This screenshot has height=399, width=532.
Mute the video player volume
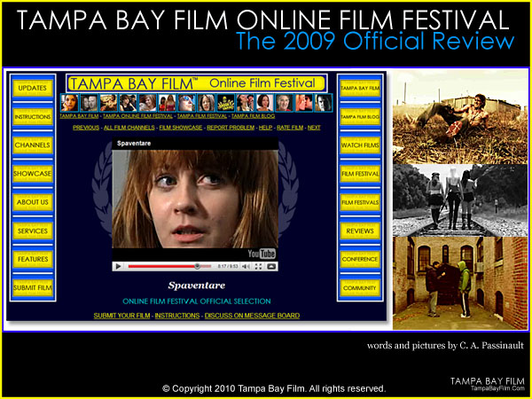(246, 266)
